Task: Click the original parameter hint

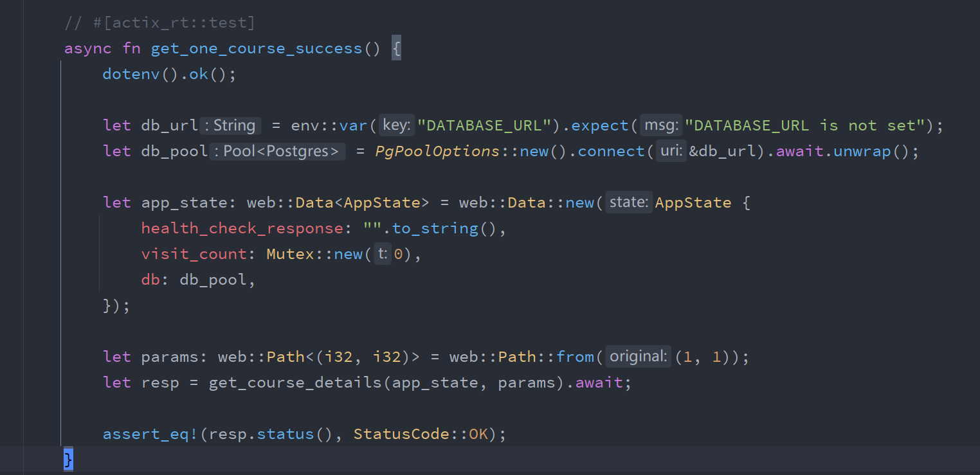Action: pyautogui.click(x=637, y=355)
